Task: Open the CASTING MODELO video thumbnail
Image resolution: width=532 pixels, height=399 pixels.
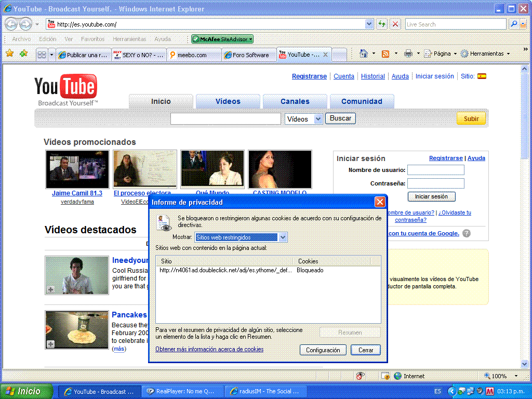Action: (x=280, y=169)
